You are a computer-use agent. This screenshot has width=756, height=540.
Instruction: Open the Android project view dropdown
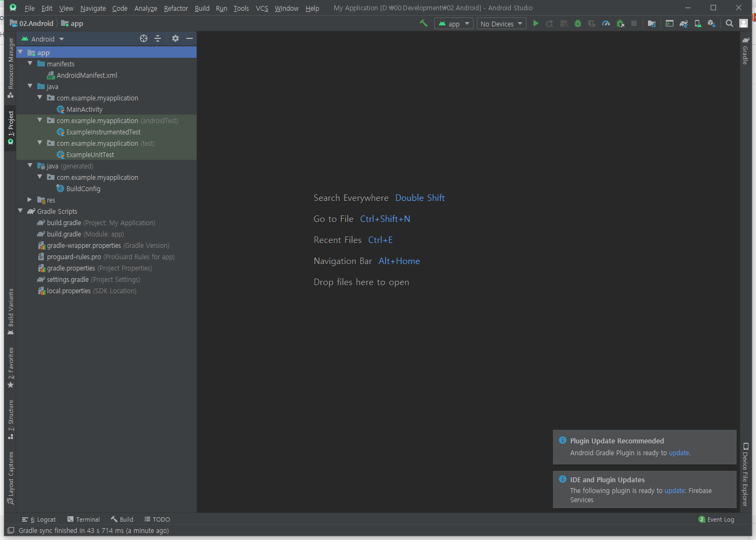pos(43,39)
